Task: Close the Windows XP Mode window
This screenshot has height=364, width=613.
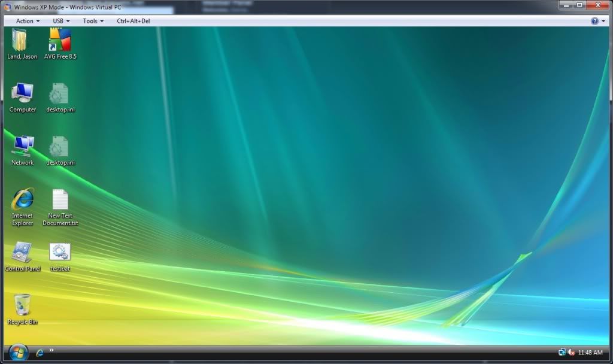Action: click(x=598, y=5)
